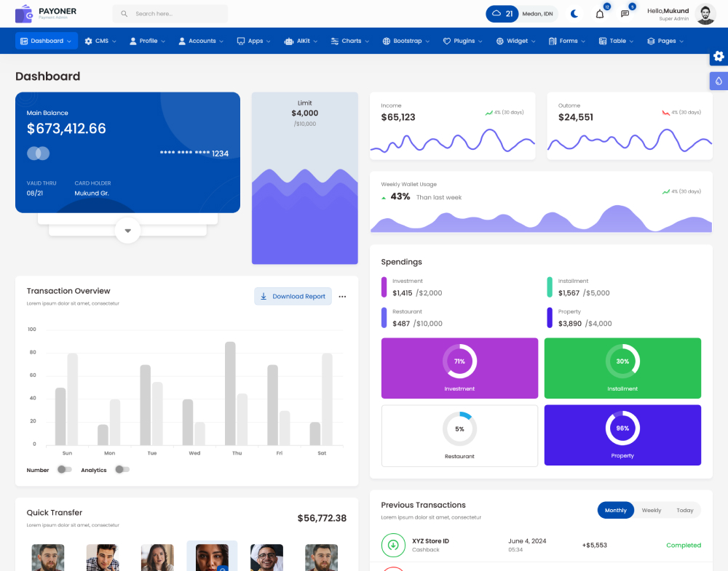Open the theme color droplet icon
The width and height of the screenshot is (728, 571).
(719, 81)
